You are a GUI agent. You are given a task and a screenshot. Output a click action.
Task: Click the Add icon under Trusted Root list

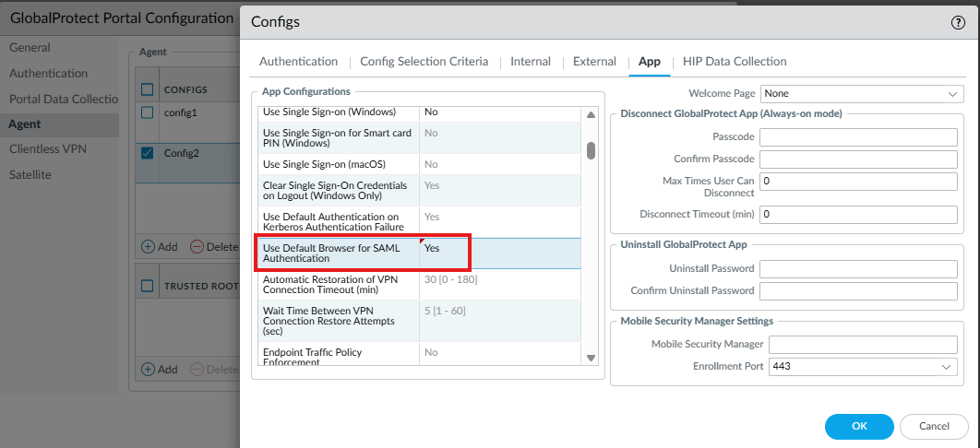148,369
